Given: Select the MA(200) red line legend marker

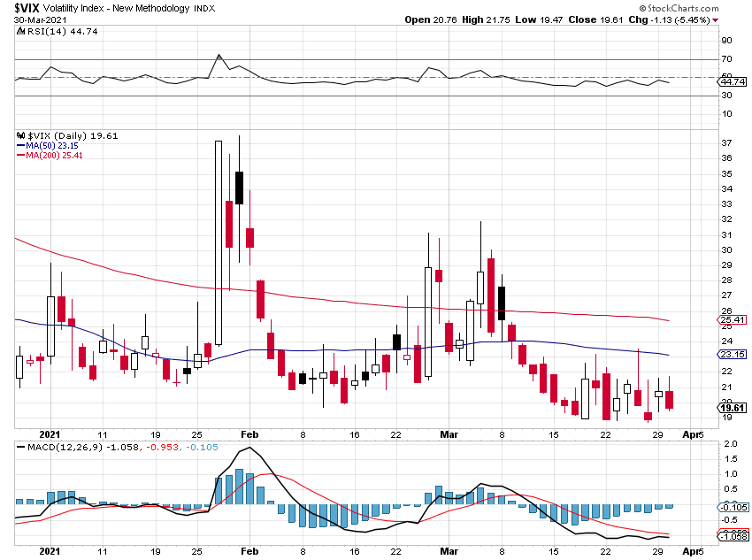Looking at the screenshot, I should pos(23,156).
